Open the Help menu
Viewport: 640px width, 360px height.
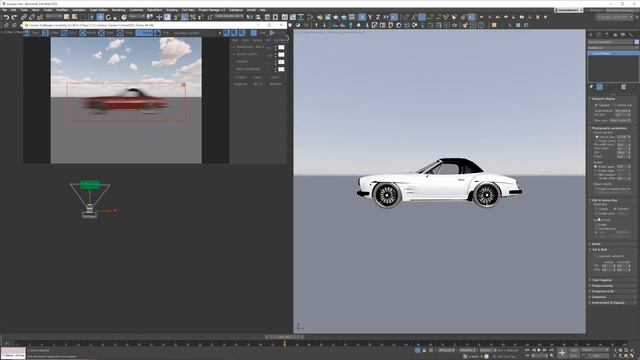pos(262,10)
